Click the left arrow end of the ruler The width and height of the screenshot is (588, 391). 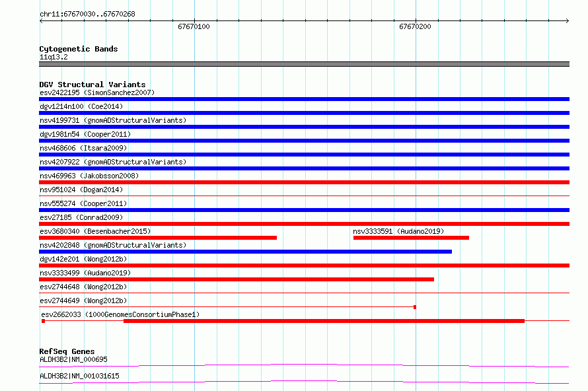click(x=41, y=20)
